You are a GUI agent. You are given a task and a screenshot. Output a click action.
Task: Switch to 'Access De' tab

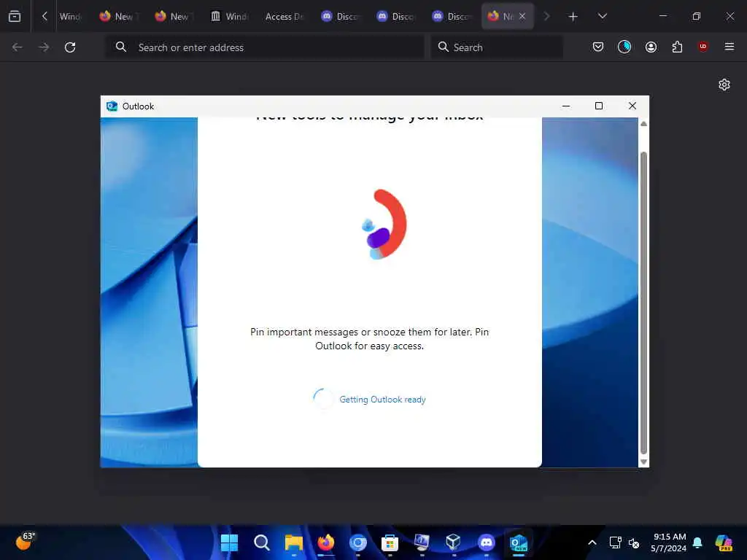pos(286,16)
